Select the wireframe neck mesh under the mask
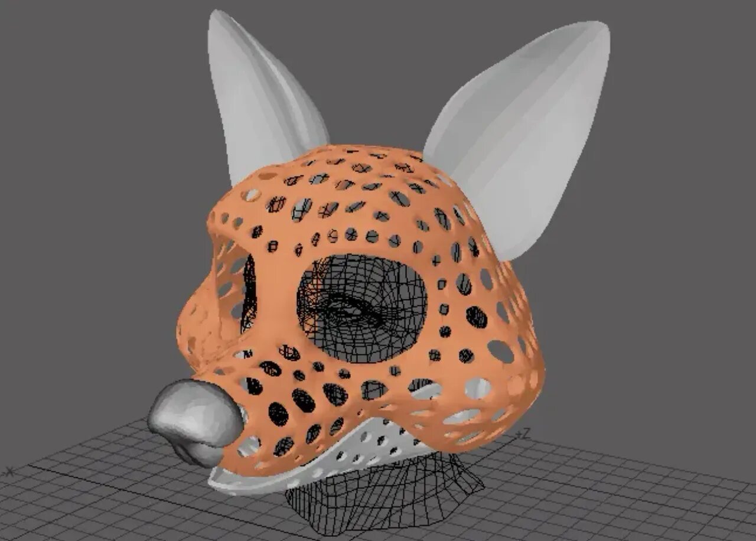Viewport: 756px width, 541px height. coord(384,495)
